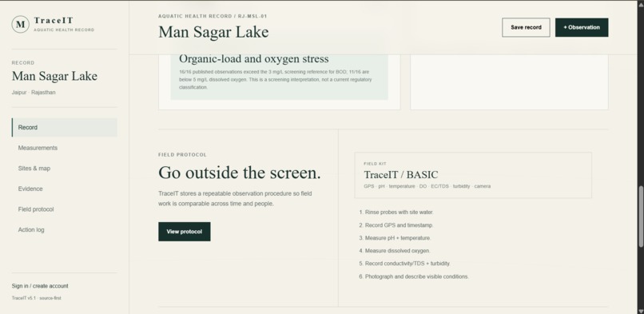This screenshot has width=644, height=314.
Task: Click the page scrollbar thumb
Action: point(640,217)
